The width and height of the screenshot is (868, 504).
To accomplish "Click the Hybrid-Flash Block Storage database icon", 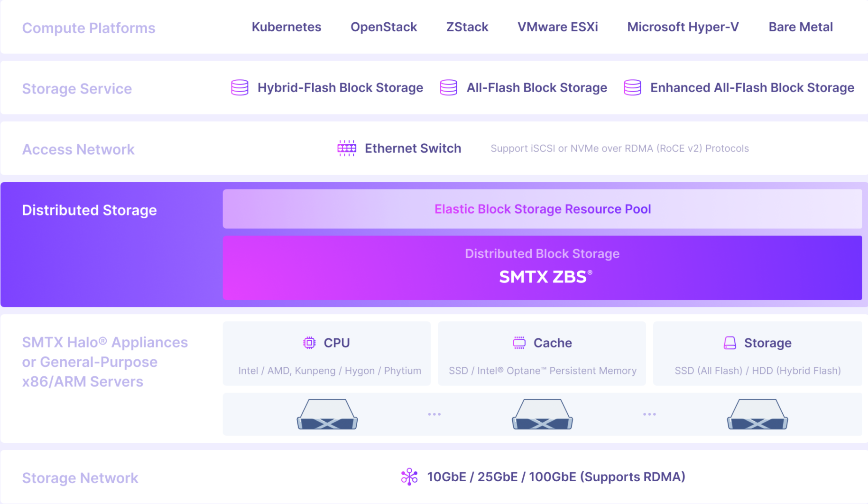I will pos(240,87).
